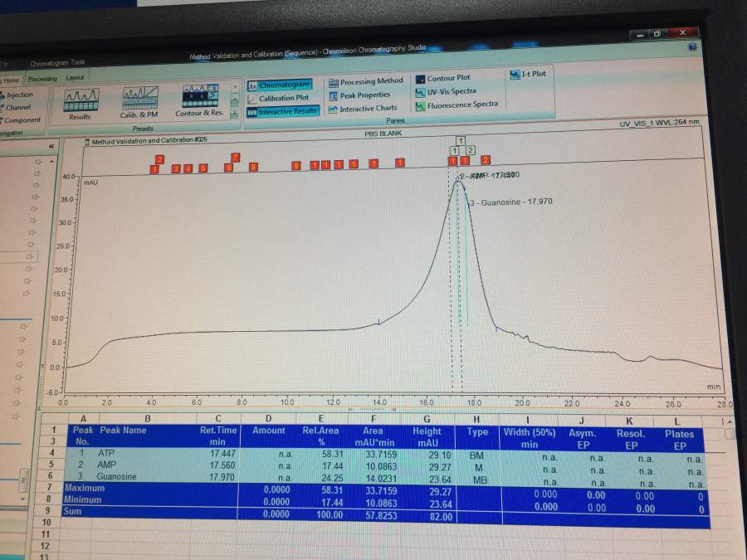The width and height of the screenshot is (747, 560).
Task: Open the Results preset
Action: click(x=81, y=105)
